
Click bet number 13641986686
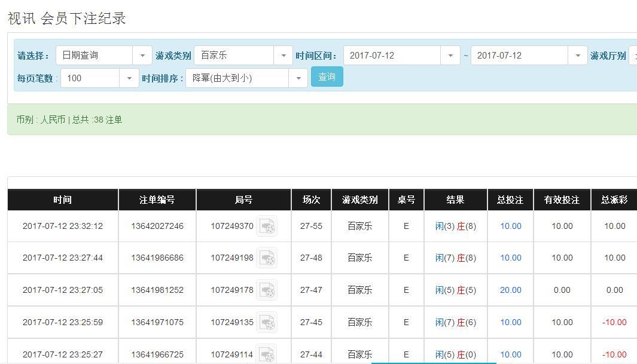click(x=157, y=258)
